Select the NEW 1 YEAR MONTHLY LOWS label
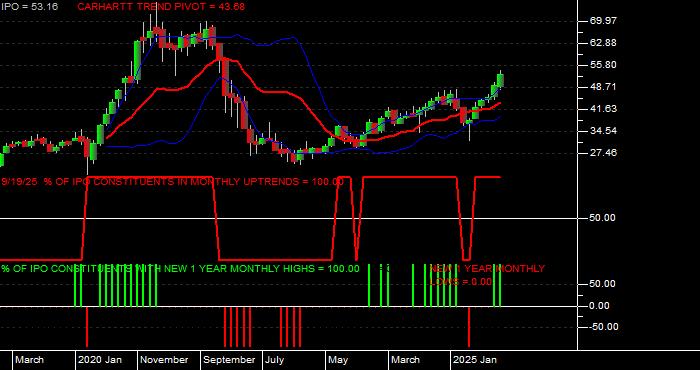 [x=487, y=275]
